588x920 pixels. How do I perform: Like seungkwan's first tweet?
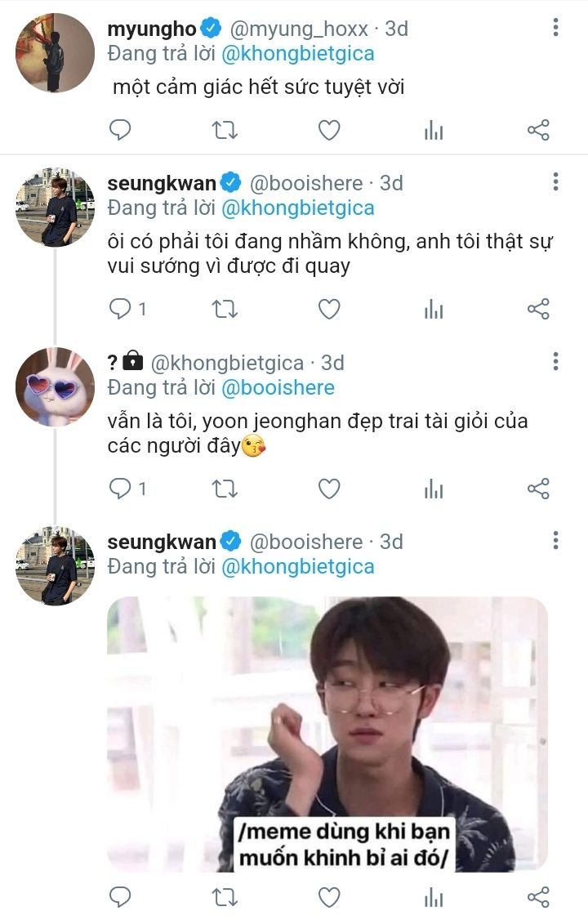(x=329, y=309)
